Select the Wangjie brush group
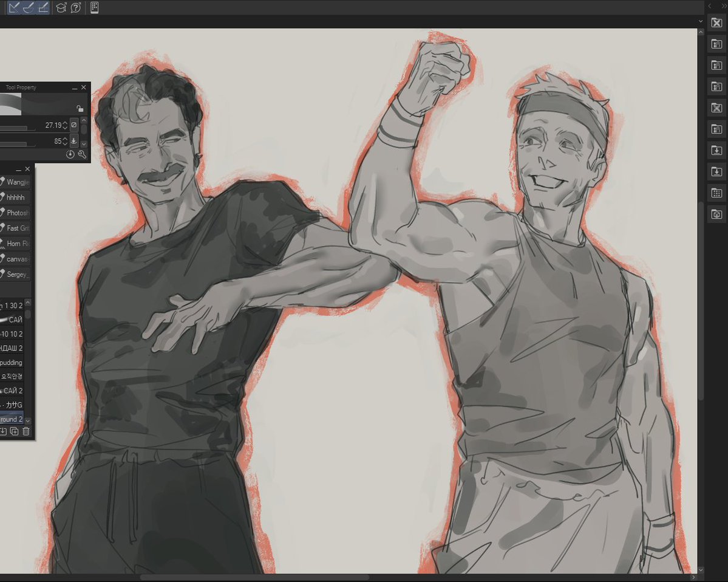Image resolution: width=728 pixels, height=582 pixels. pos(15,182)
